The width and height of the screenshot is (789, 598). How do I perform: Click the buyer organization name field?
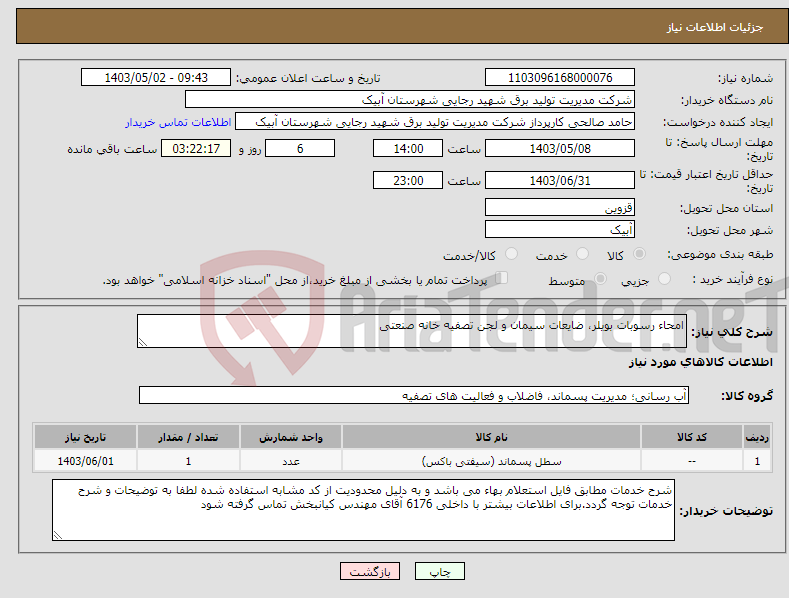click(x=410, y=100)
